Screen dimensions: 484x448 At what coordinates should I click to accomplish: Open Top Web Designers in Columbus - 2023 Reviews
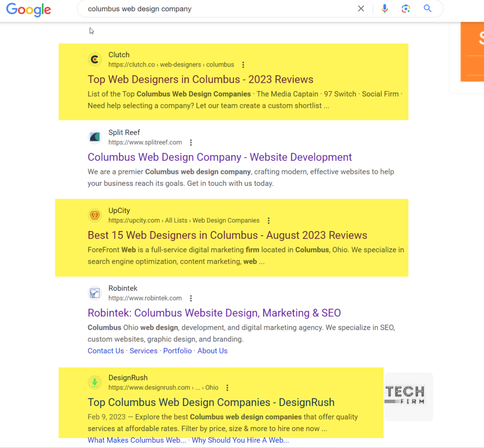200,79
